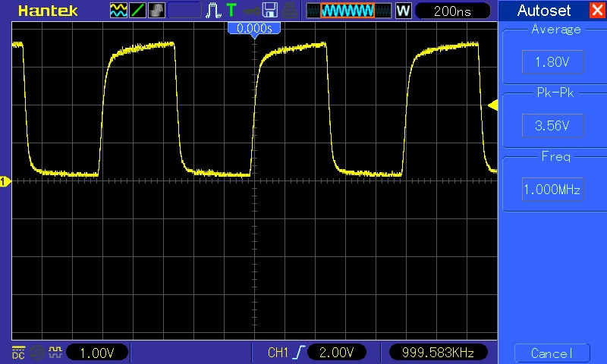The height and width of the screenshot is (364, 607).
Task: Click the dual-waveform channel icon in top toolbar
Action: (119, 11)
